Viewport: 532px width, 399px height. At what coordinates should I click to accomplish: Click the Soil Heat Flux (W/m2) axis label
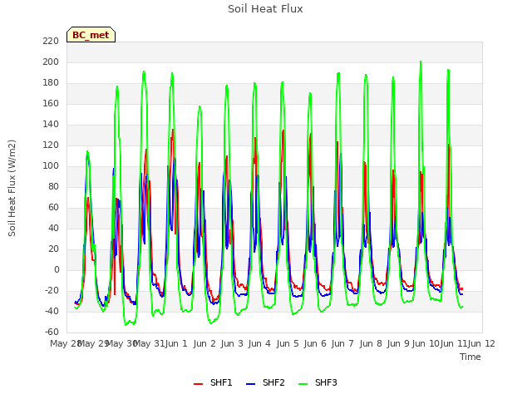click(x=12, y=188)
